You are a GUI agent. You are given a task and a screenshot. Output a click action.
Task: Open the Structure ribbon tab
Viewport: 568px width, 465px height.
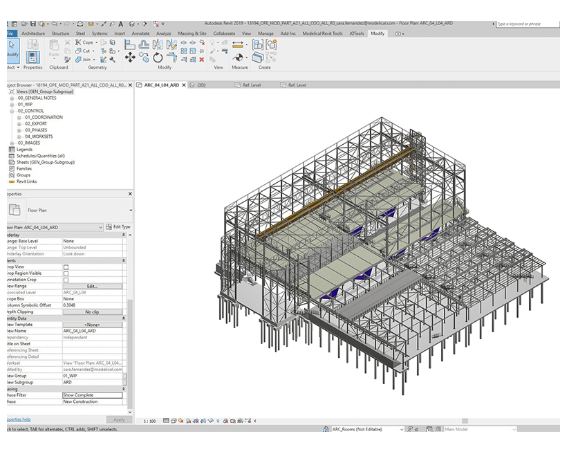tap(60, 33)
